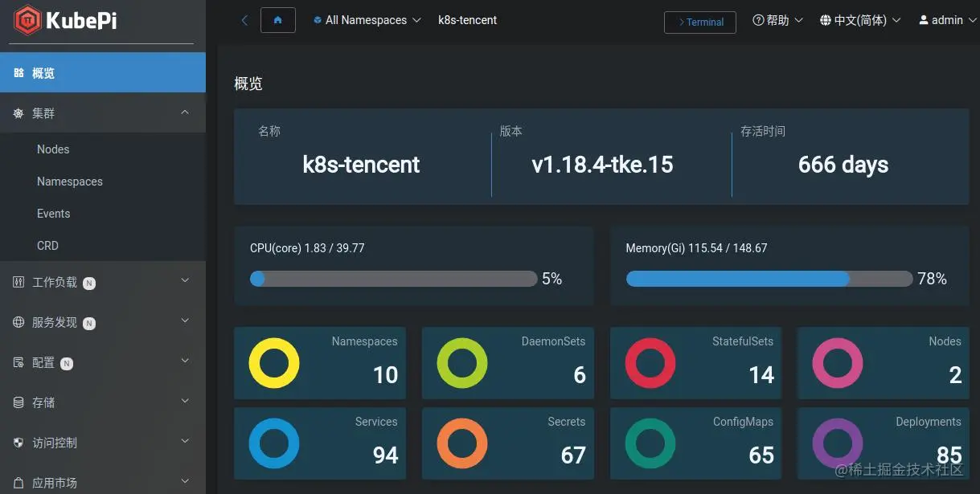Click the globe icon beside 中文(简体)
Screen dimensions: 980x494
(826, 20)
